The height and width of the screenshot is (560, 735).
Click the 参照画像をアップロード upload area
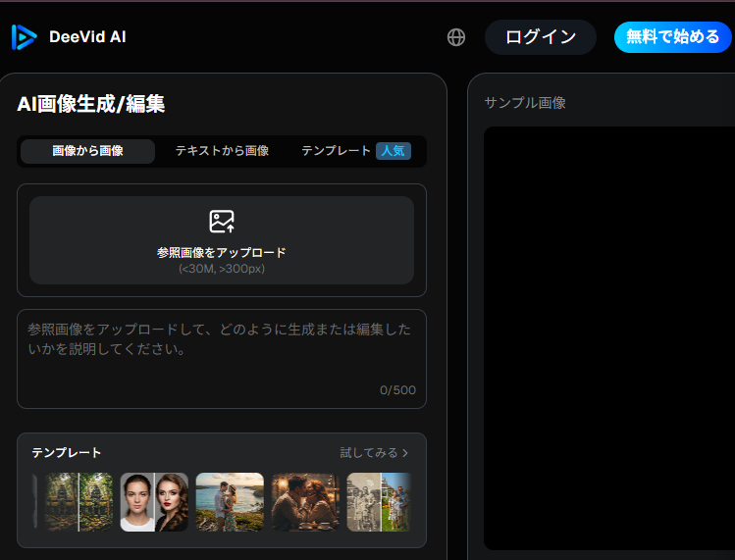click(x=222, y=240)
